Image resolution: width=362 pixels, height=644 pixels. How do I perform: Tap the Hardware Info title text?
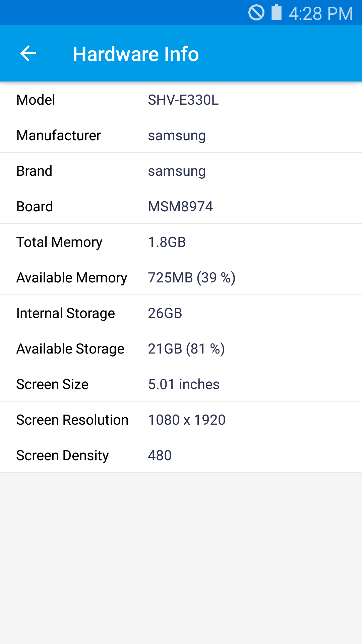(x=135, y=54)
